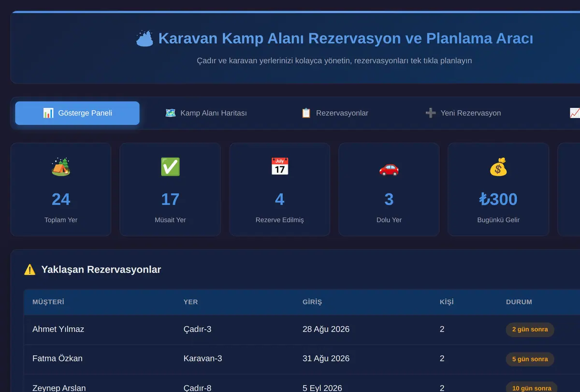Click the YER column header
The image size is (580, 392).
coord(191,302)
